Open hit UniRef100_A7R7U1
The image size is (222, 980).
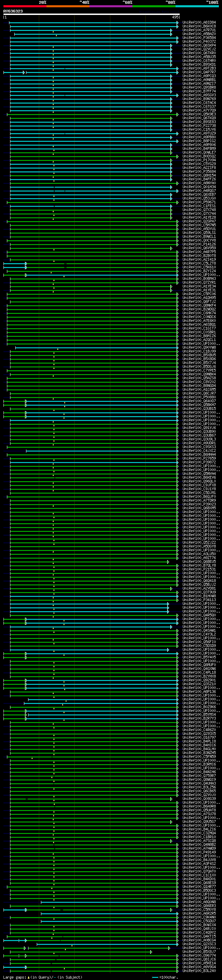point(199,30)
